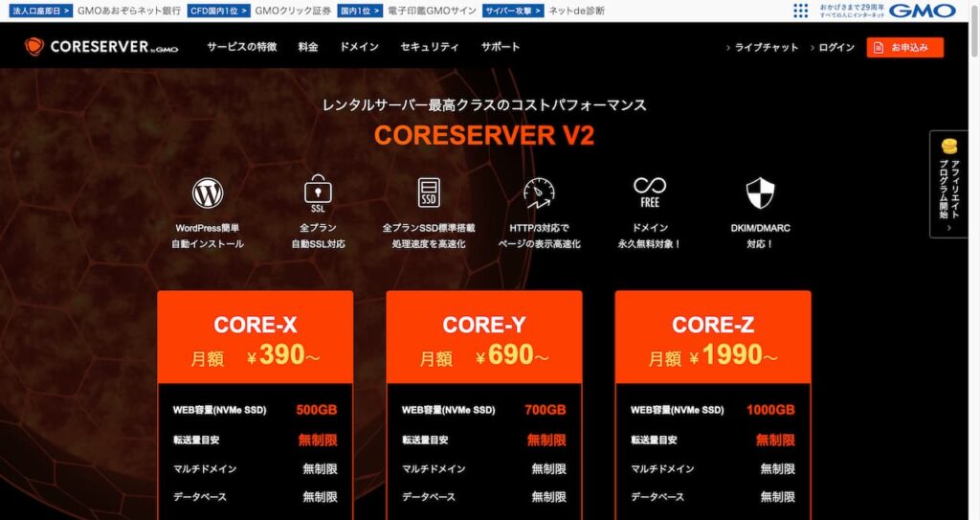Open ネットde診断 link
Image resolution: width=980 pixels, height=520 pixels.
pos(576,11)
